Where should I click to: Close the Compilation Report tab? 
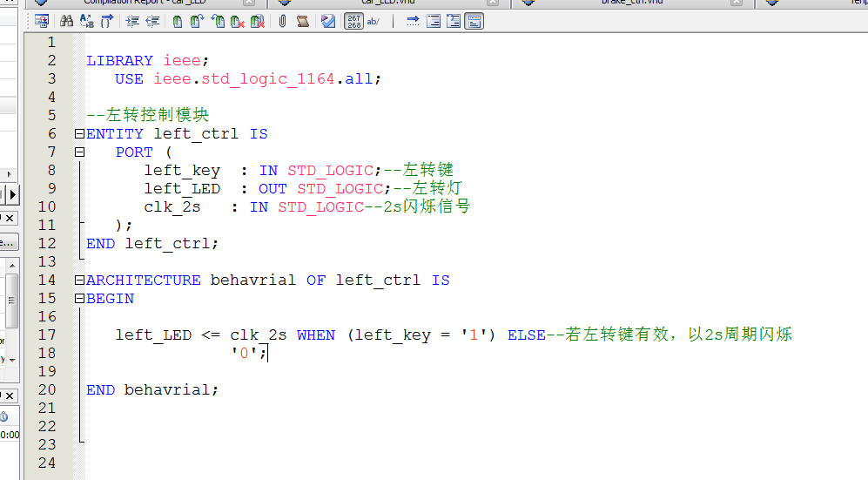[249, 3]
